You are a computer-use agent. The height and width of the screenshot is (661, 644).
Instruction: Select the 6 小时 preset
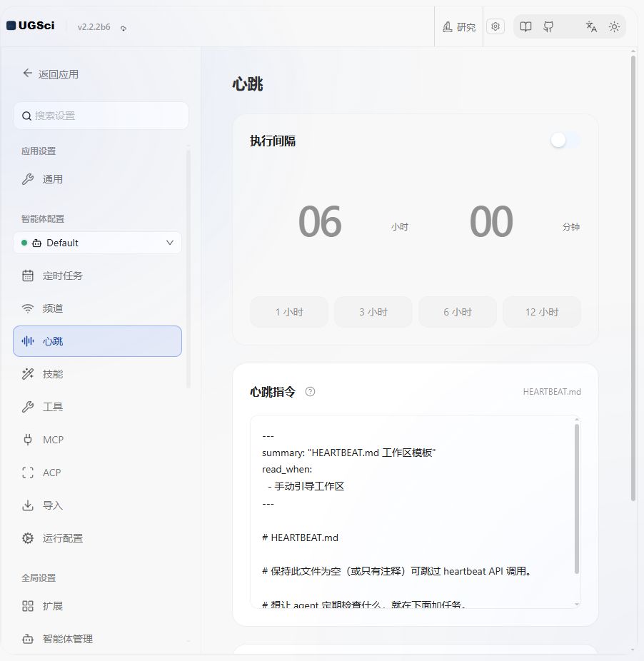pyautogui.click(x=458, y=312)
